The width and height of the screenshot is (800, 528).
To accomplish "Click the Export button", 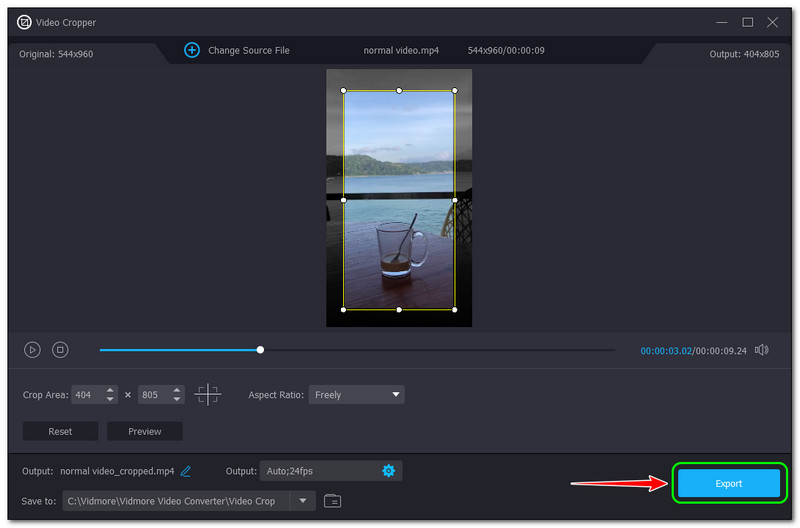I will [x=729, y=483].
